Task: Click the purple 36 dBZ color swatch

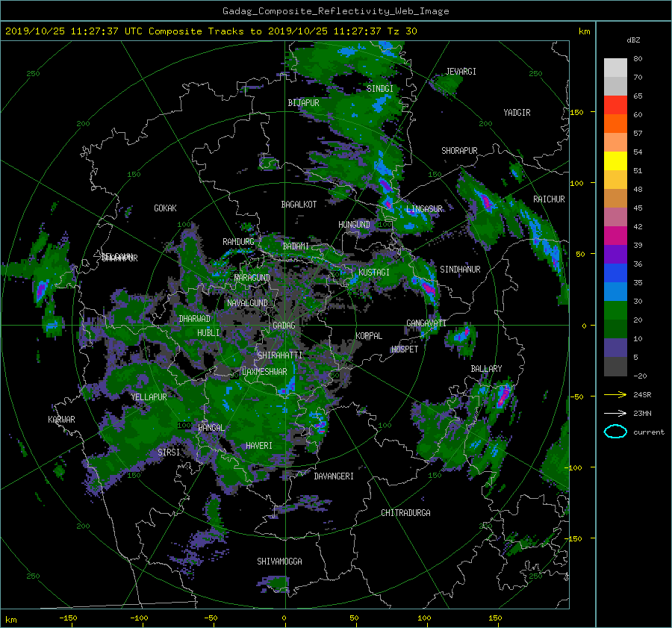Action: (x=615, y=255)
